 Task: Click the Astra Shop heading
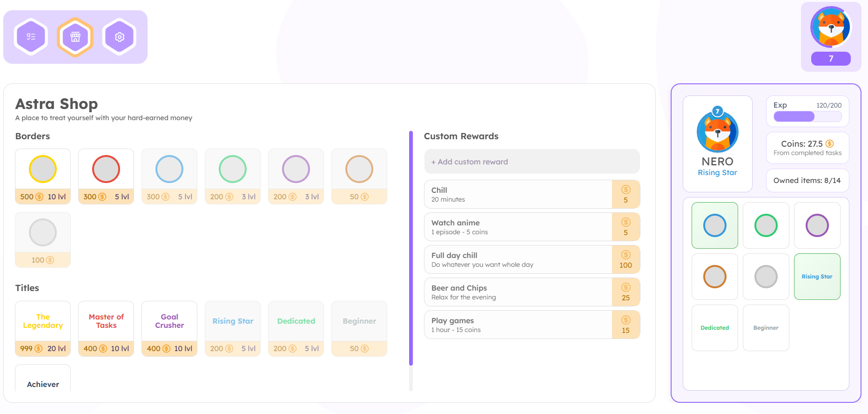pyautogui.click(x=57, y=103)
